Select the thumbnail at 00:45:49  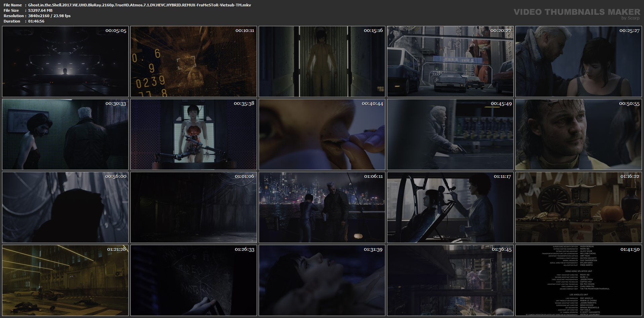(450, 134)
